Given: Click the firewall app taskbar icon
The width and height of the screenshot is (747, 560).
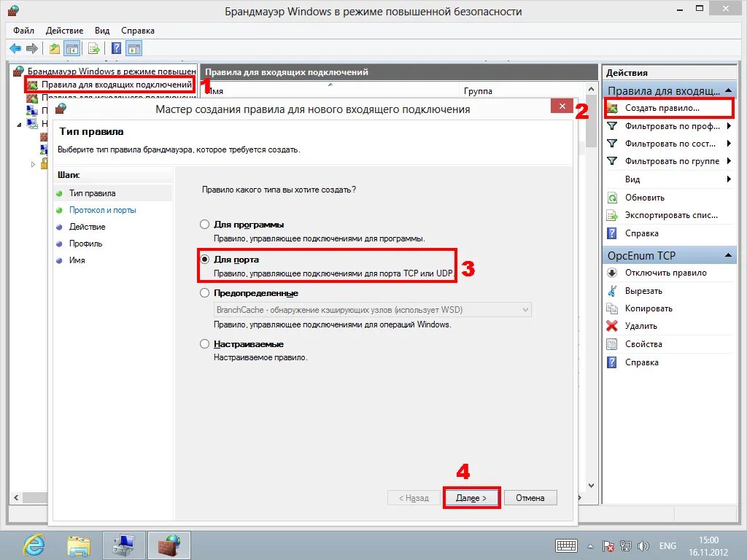Looking at the screenshot, I should pos(169,545).
